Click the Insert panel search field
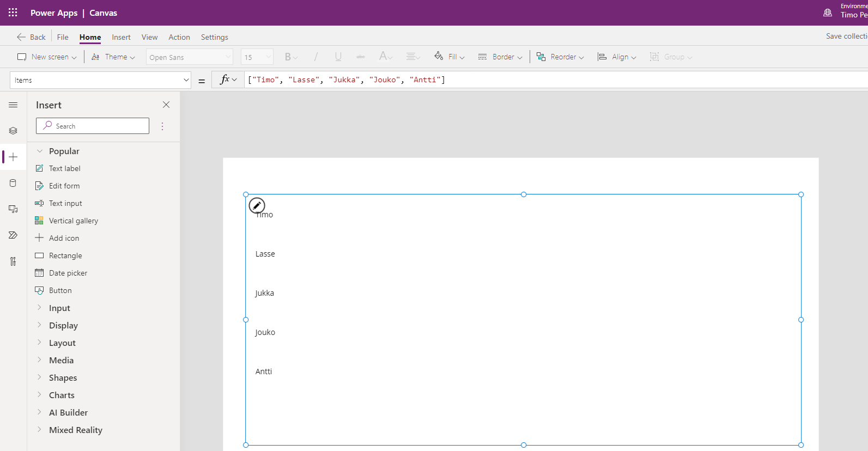 tap(98, 126)
